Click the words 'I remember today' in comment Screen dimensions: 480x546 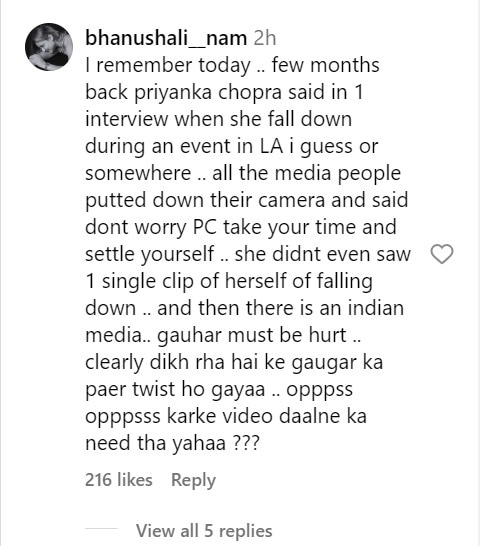168,66
